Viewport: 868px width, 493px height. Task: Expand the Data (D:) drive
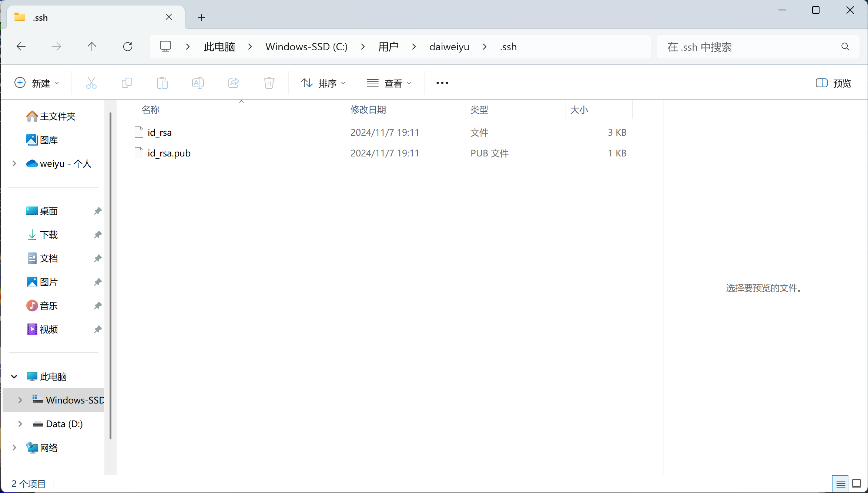coord(20,424)
